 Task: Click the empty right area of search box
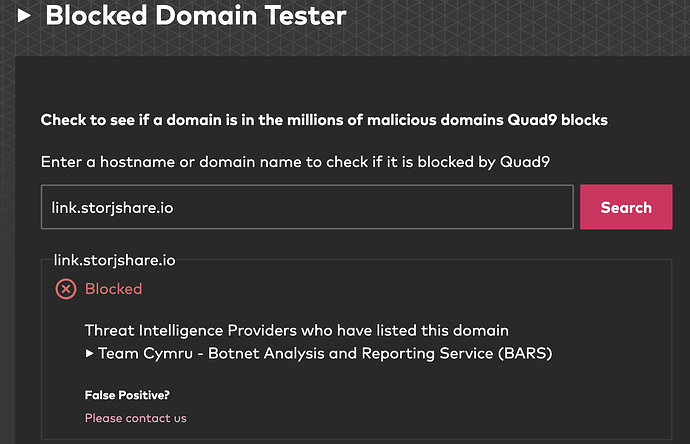(374, 207)
